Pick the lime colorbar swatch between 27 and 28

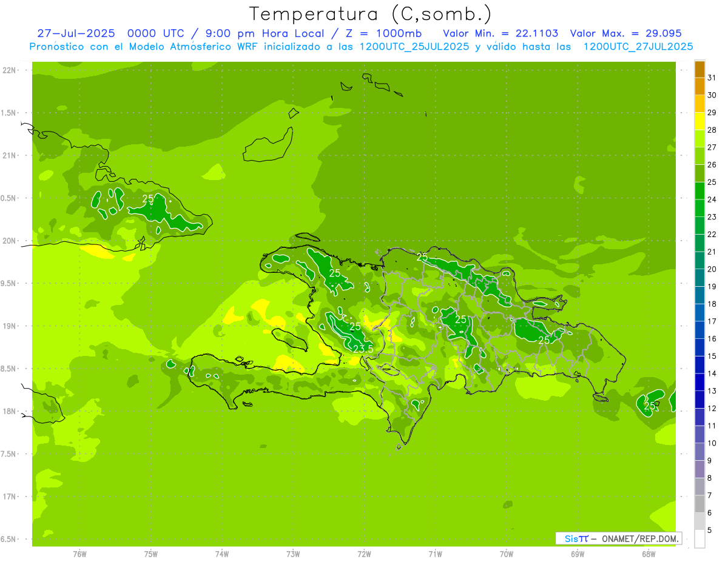click(x=699, y=138)
